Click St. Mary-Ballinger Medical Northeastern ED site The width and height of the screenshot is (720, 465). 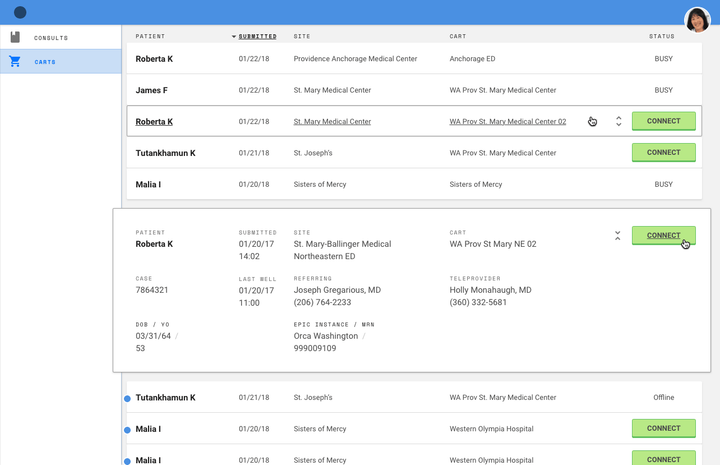coord(342,250)
